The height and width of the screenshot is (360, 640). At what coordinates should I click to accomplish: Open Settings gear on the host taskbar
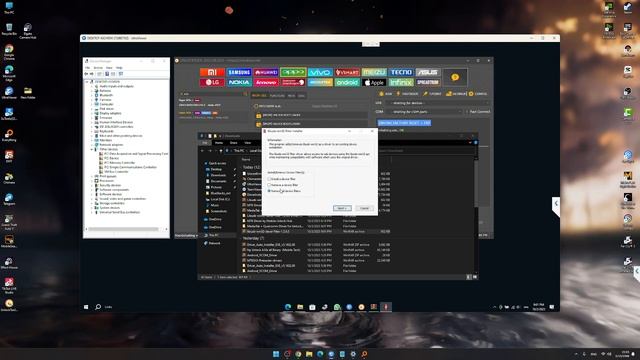[353, 354]
